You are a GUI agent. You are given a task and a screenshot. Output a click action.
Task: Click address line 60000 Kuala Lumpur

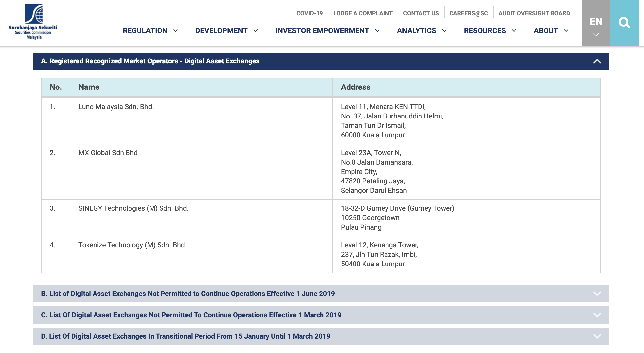tap(373, 135)
